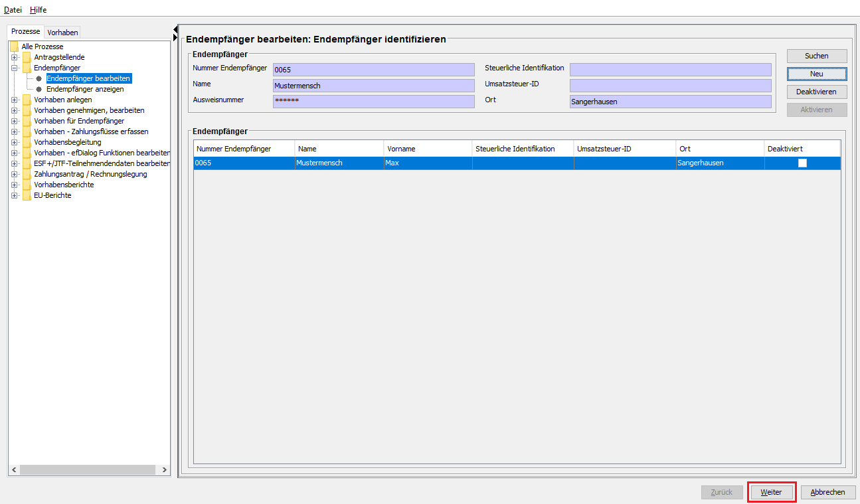This screenshot has height=504, width=860.
Task: Expand the Vorhabensberichte node
Action: click(15, 185)
